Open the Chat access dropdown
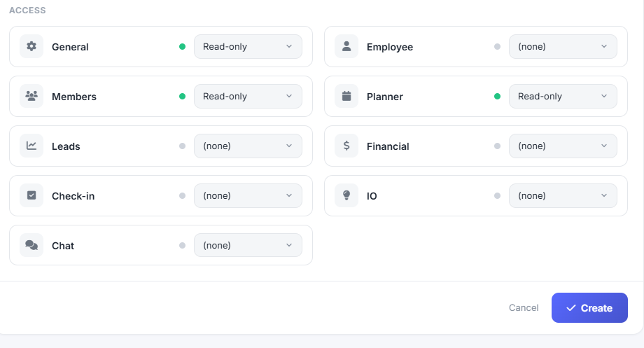 pyautogui.click(x=248, y=245)
